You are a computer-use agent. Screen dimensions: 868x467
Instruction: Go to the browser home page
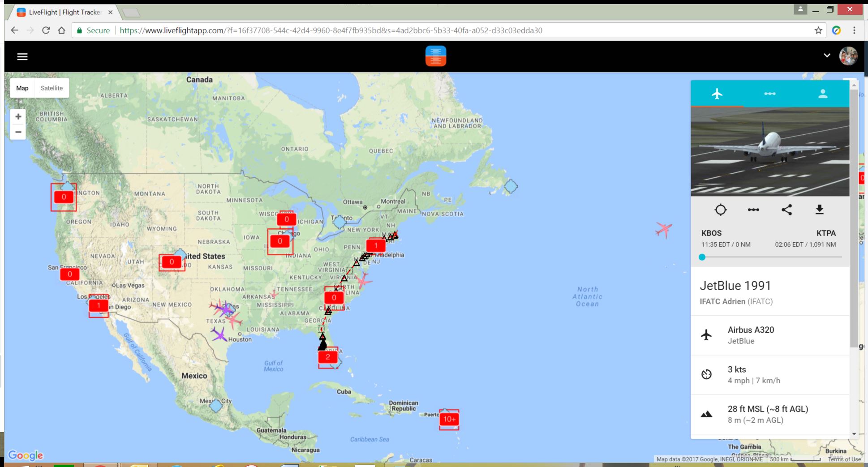[62, 30]
